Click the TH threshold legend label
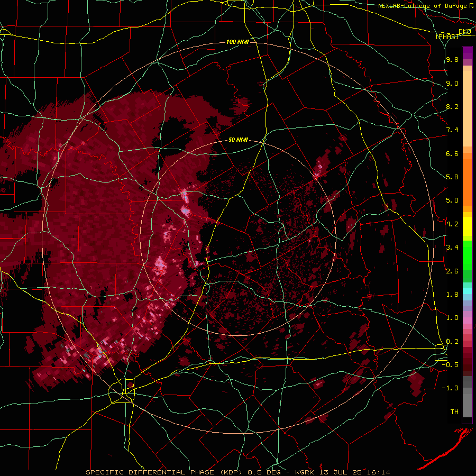This screenshot has height=476, width=476. pyautogui.click(x=454, y=412)
